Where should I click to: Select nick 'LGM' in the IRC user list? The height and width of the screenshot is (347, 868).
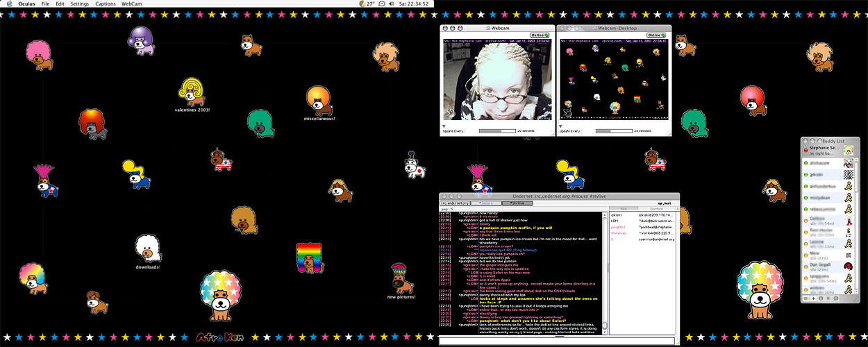coord(615,221)
